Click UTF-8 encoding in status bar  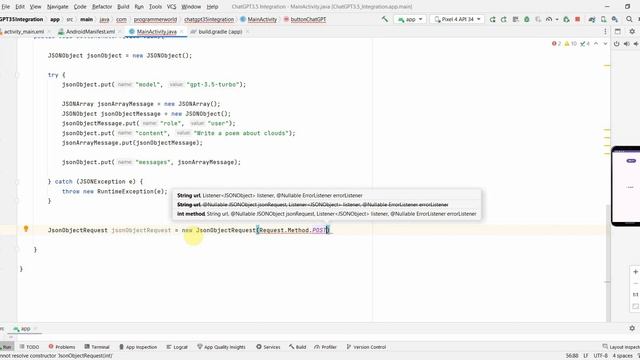pos(600,356)
